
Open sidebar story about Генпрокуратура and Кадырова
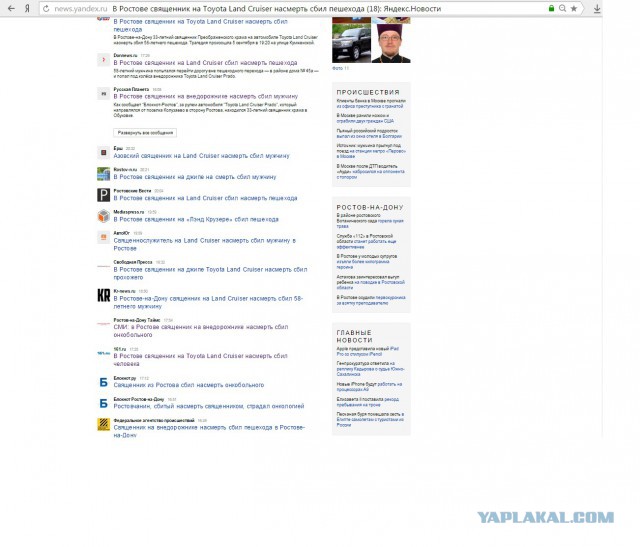[371, 369]
